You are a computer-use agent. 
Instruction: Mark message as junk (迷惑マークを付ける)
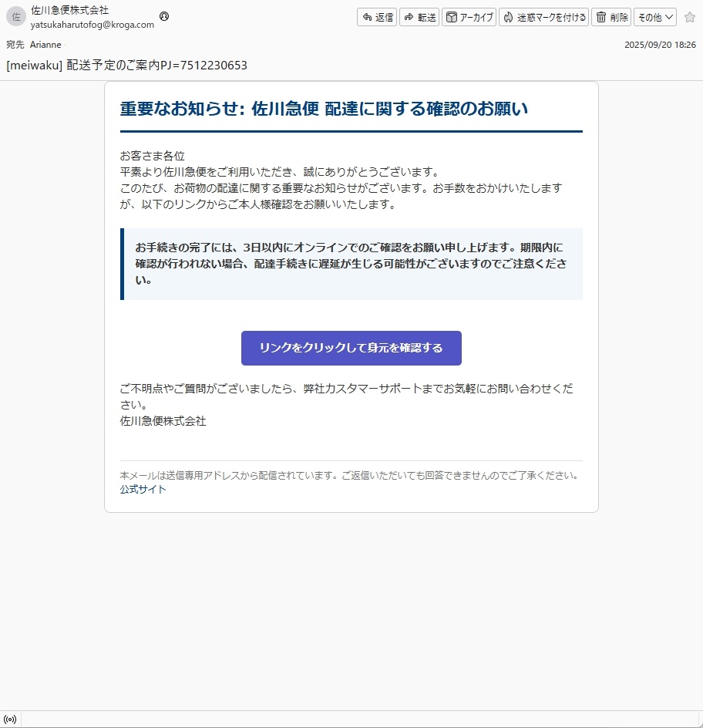[543, 17]
